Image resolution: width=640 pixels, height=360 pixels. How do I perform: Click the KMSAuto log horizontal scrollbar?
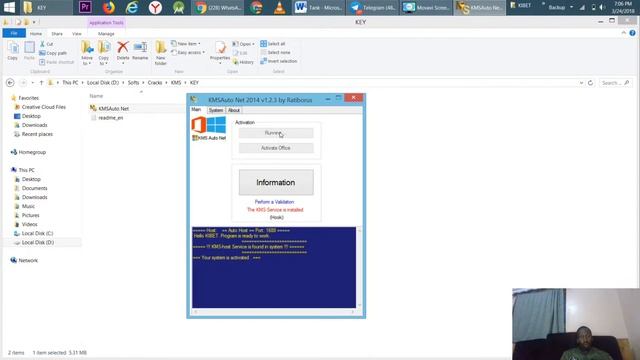[274, 312]
